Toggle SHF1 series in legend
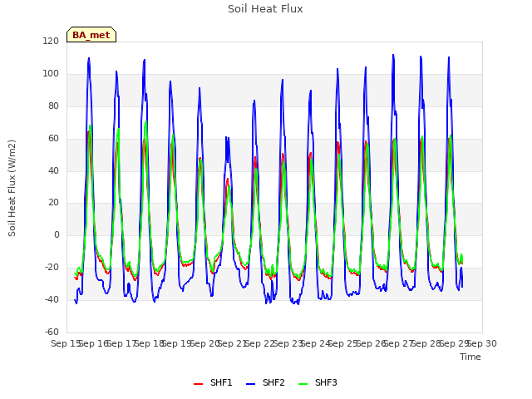The width and height of the screenshot is (532, 399). click(213, 382)
